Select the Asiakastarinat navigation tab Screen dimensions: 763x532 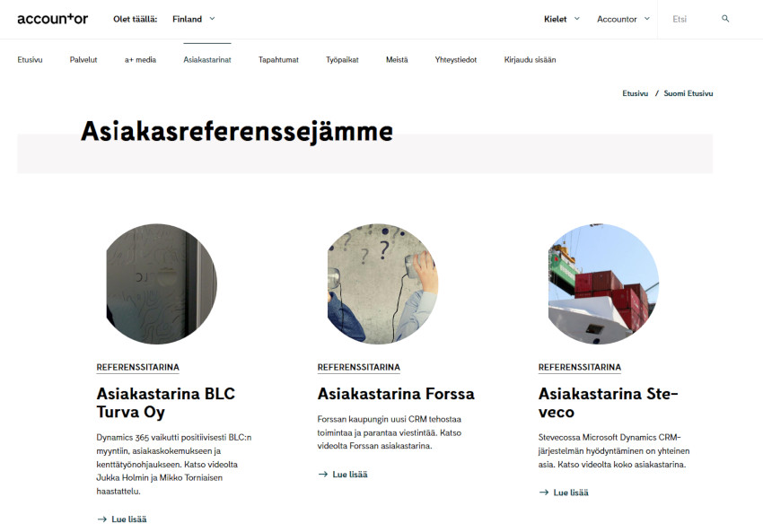pos(207,60)
